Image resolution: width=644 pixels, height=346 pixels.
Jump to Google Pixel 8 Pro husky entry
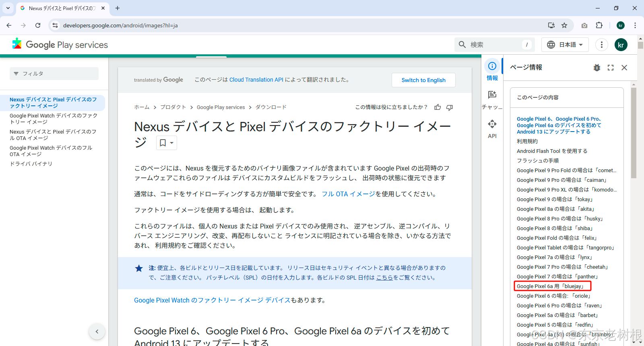tap(560, 218)
